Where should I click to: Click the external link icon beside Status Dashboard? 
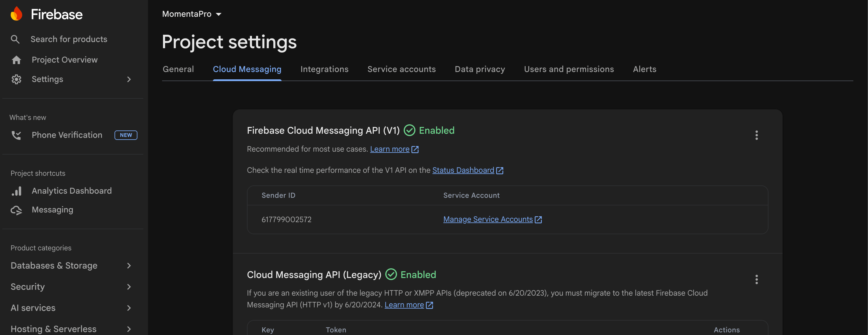pyautogui.click(x=500, y=171)
